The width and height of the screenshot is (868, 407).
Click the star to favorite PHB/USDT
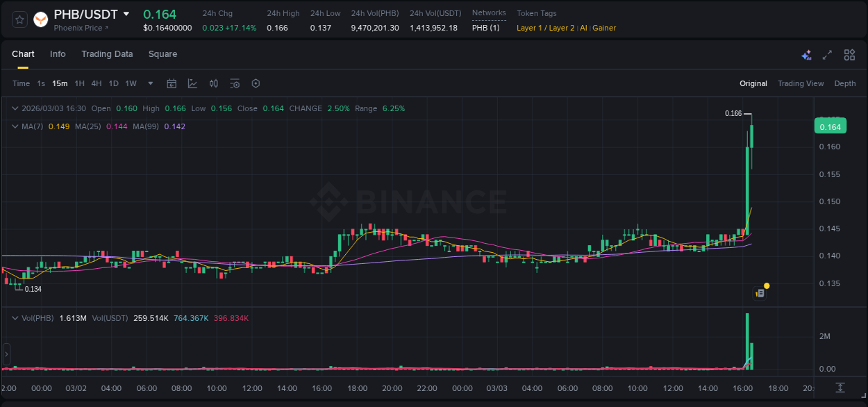19,19
